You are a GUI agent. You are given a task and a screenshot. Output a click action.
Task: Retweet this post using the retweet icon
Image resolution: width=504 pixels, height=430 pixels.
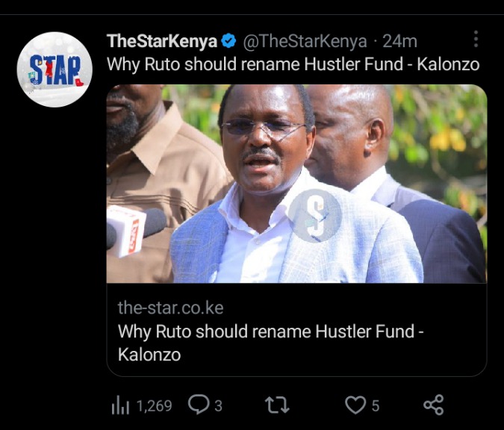coord(277,405)
